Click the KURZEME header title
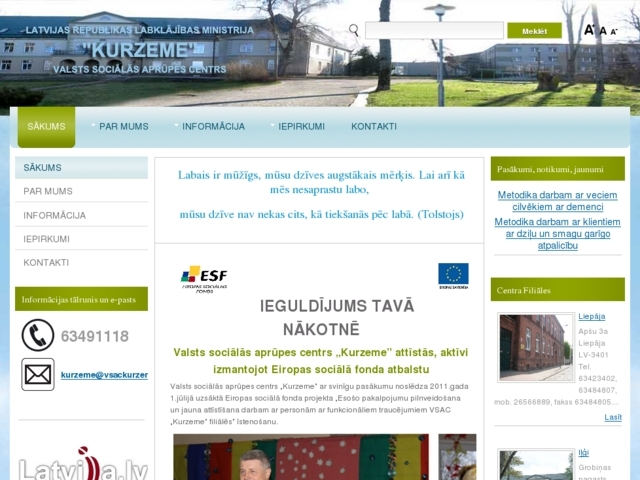This screenshot has width=640, height=480. tap(139, 50)
